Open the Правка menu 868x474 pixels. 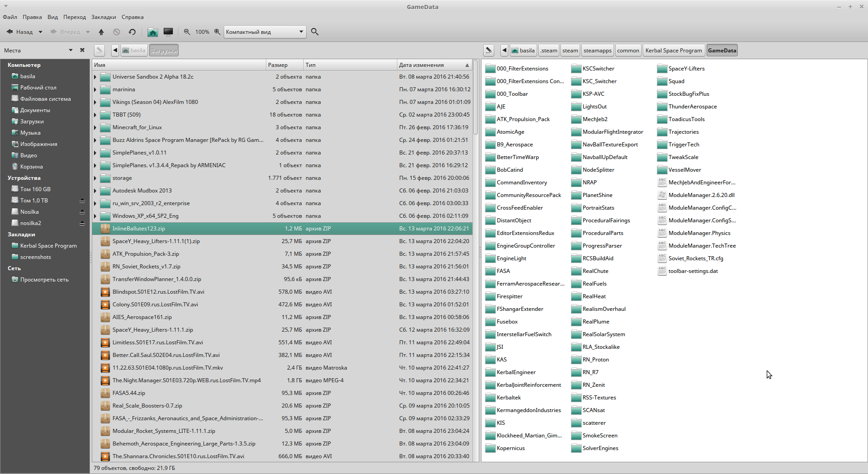32,17
